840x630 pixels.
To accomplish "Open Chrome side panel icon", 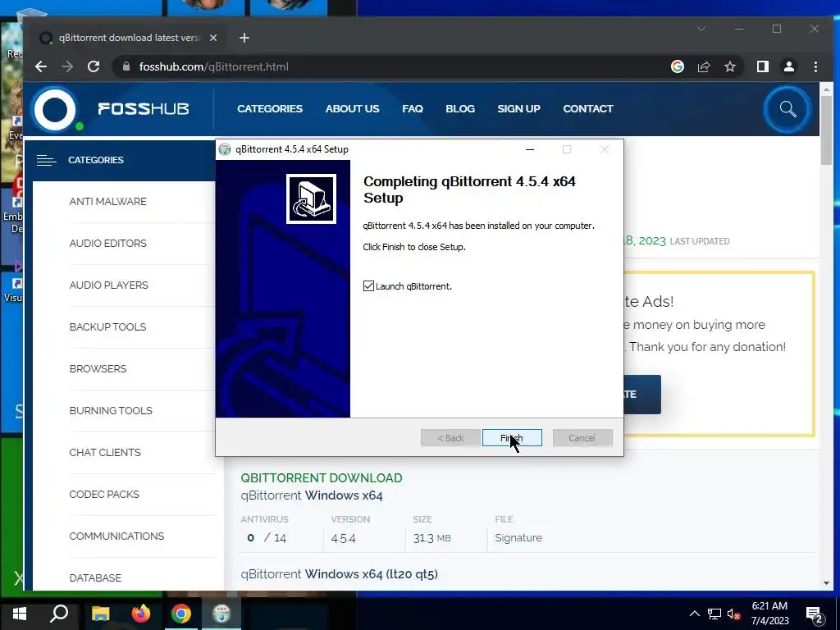I will (763, 66).
